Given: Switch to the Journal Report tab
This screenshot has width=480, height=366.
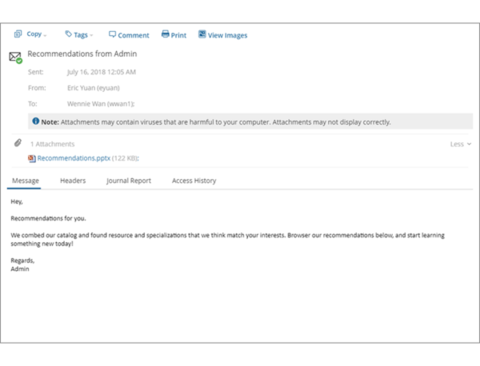Looking at the screenshot, I should (x=129, y=181).
